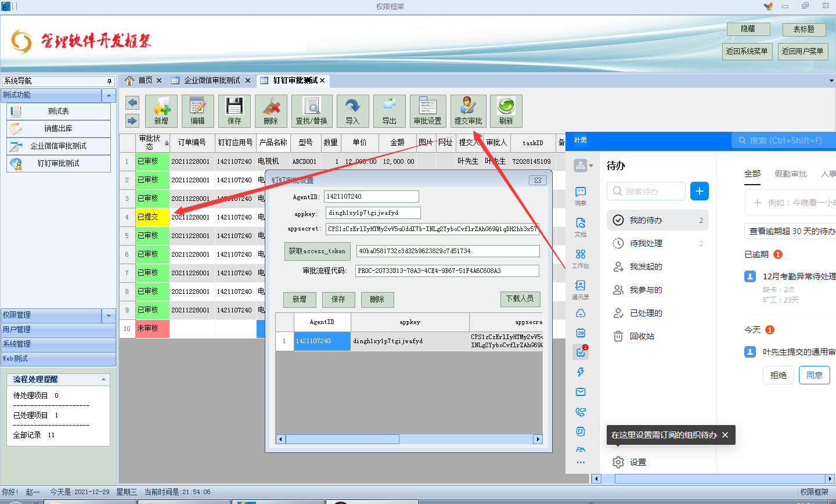This screenshot has height=504, width=836.
Task: Open the calendar icon in the DingTalk sidebar
Action: 581,333
